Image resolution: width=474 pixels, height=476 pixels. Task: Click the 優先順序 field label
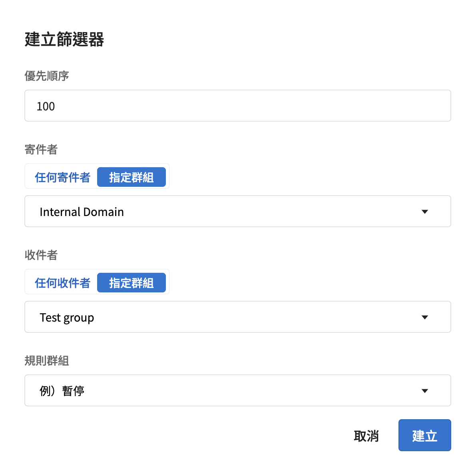pos(47,76)
